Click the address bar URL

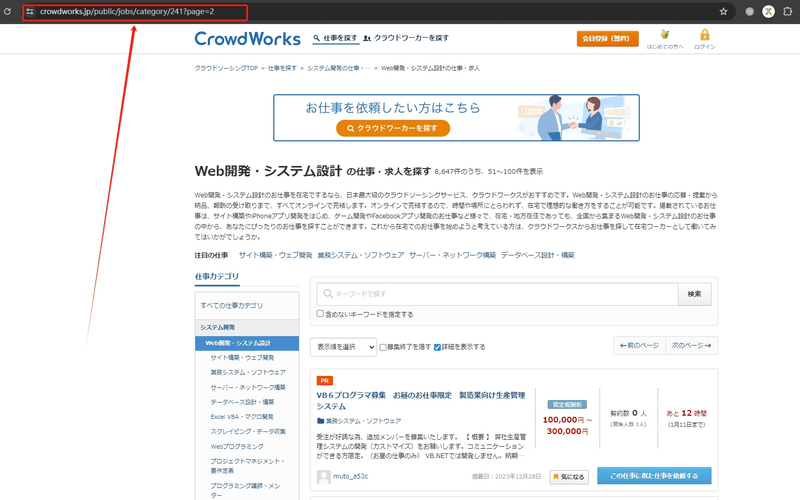127,11
